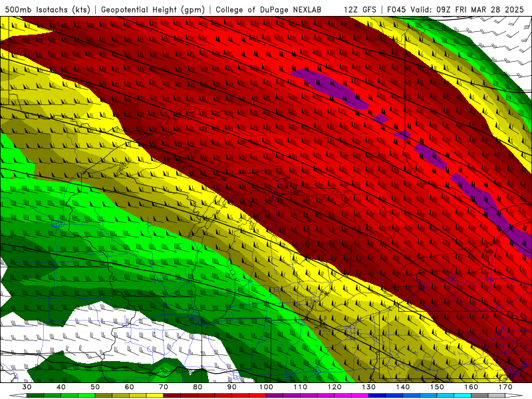Click the dark green 30–35 kt colorbar segment
This screenshot has height=399, width=532.
click(35, 396)
